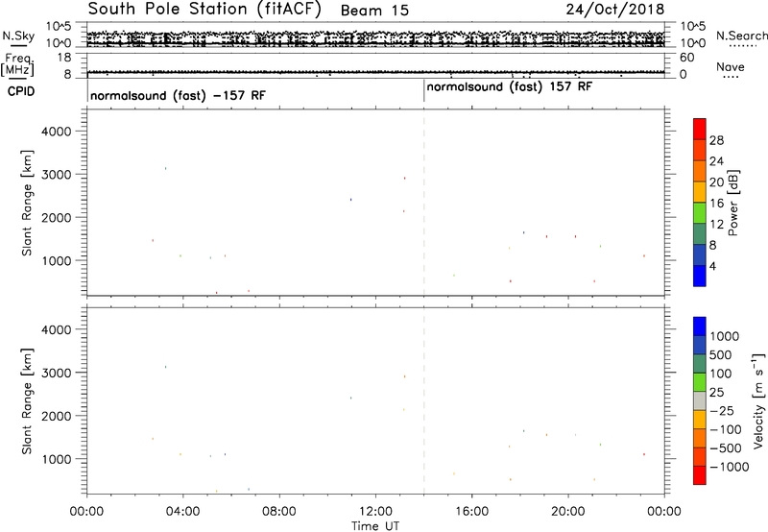The height and width of the screenshot is (532, 768).
Task: Click the South Pole Station (fitACF) title
Action: click(x=204, y=10)
